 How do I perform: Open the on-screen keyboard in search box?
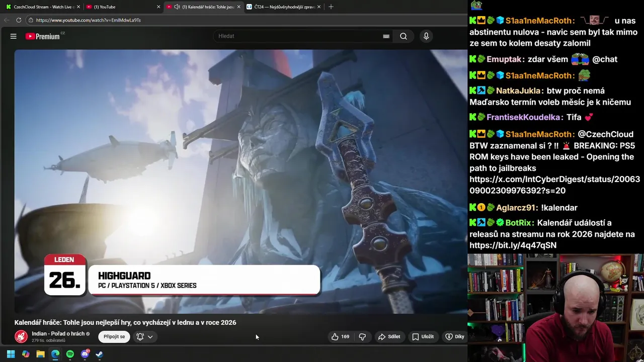pyautogui.click(x=386, y=36)
